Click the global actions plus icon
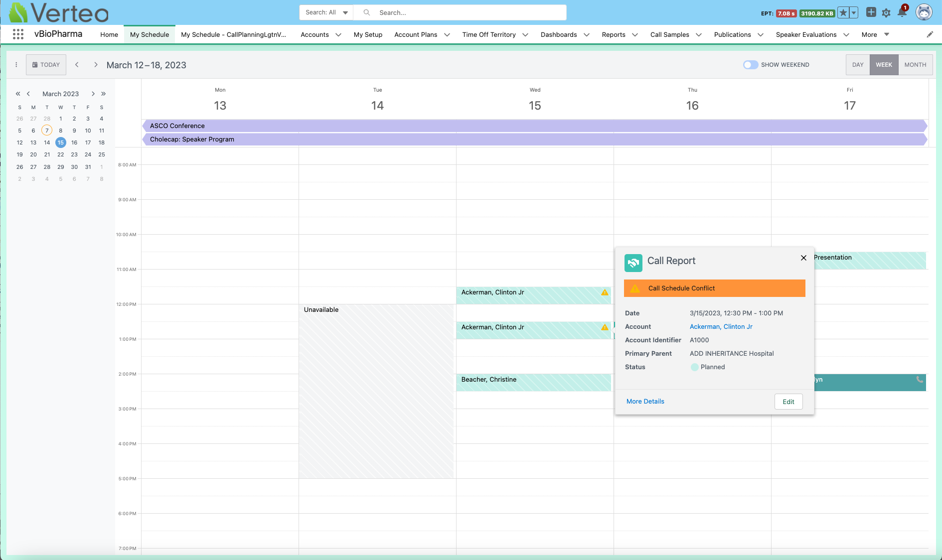The image size is (942, 560). click(871, 12)
